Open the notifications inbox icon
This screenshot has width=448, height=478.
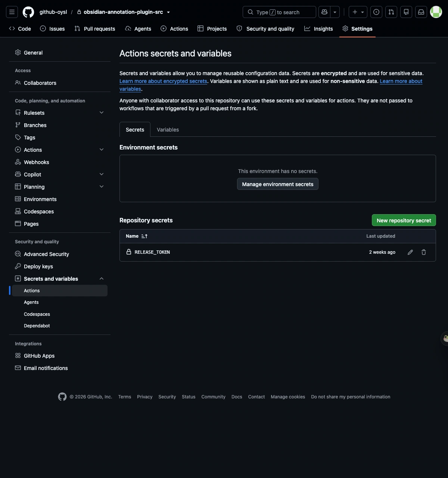pyautogui.click(x=421, y=12)
